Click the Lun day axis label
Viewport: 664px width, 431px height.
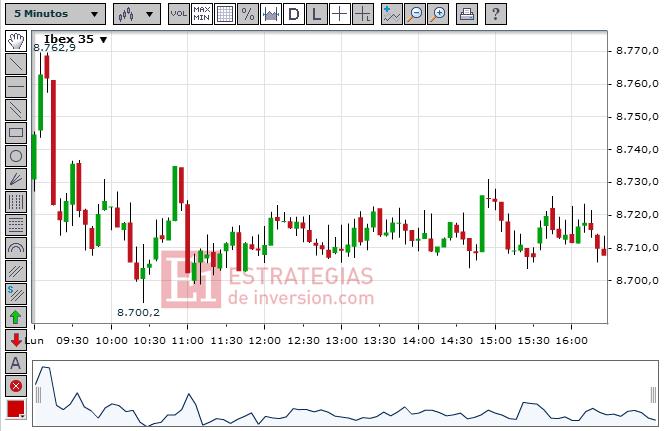35,341
